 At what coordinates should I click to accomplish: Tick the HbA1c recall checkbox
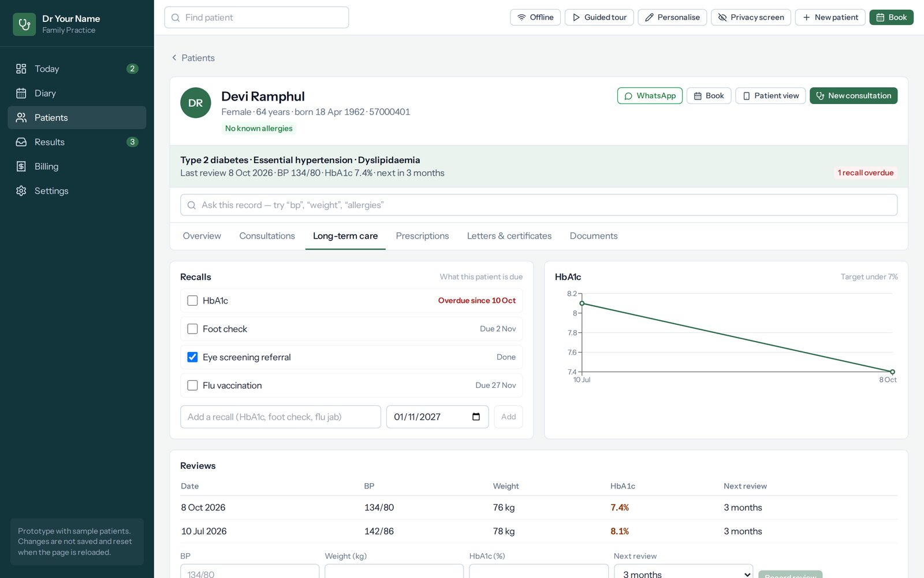(192, 301)
